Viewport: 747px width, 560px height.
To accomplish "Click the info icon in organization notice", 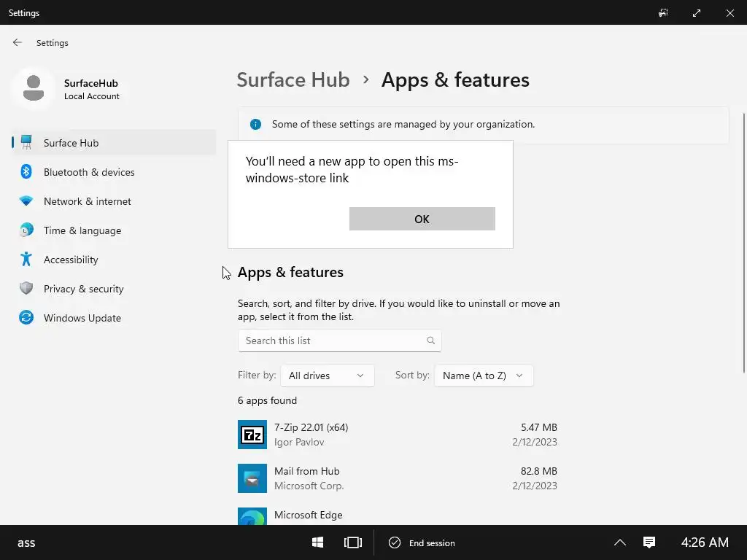I will click(255, 124).
